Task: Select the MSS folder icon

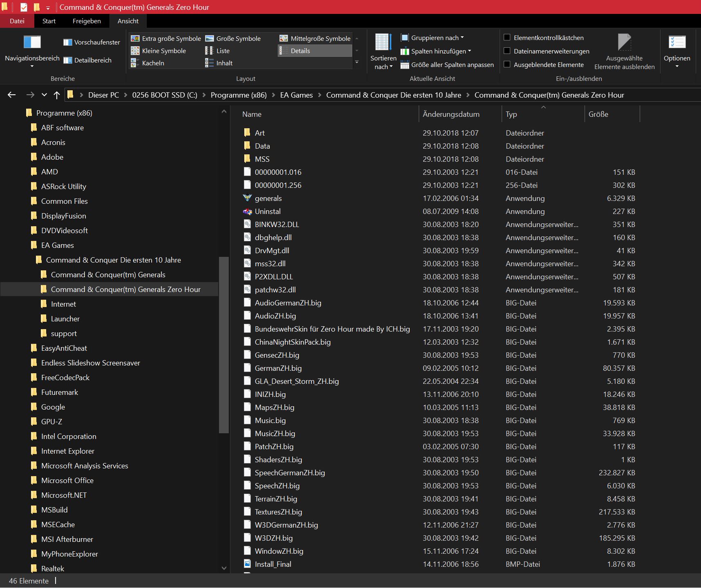Action: click(247, 159)
